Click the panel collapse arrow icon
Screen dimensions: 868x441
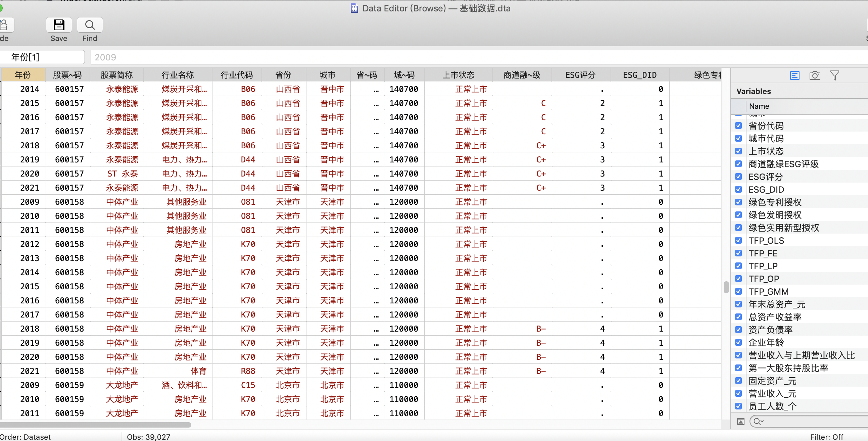pos(740,422)
